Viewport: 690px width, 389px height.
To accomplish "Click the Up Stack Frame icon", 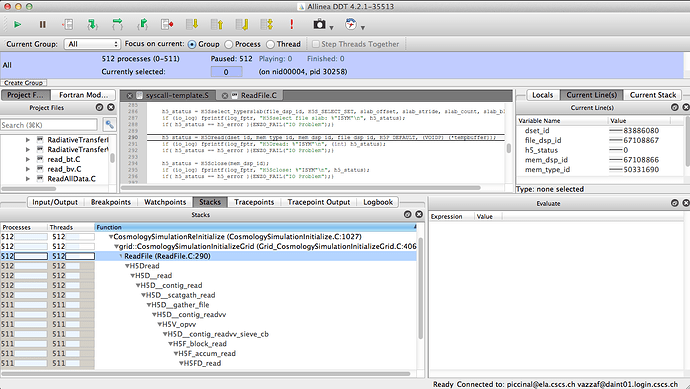I will point(217,25).
